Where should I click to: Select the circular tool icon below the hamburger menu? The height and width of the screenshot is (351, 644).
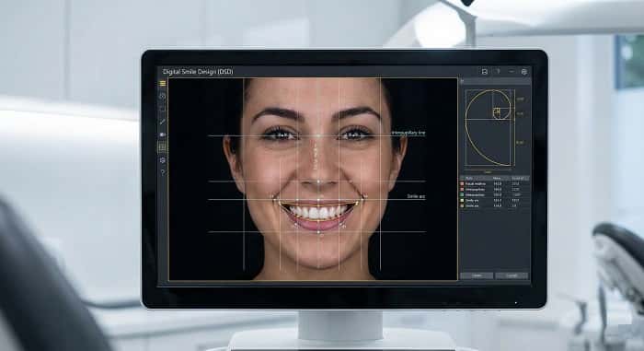163,97
